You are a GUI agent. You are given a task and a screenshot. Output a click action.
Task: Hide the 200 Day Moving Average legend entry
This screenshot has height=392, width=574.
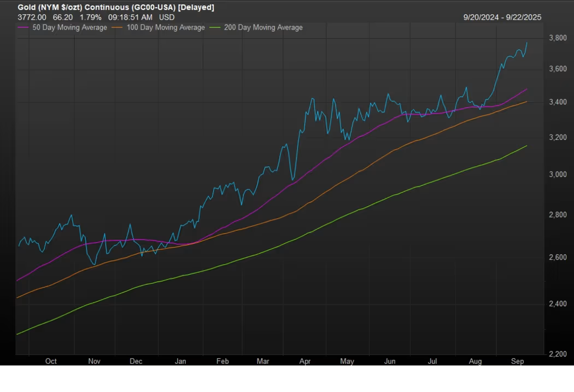pos(263,27)
